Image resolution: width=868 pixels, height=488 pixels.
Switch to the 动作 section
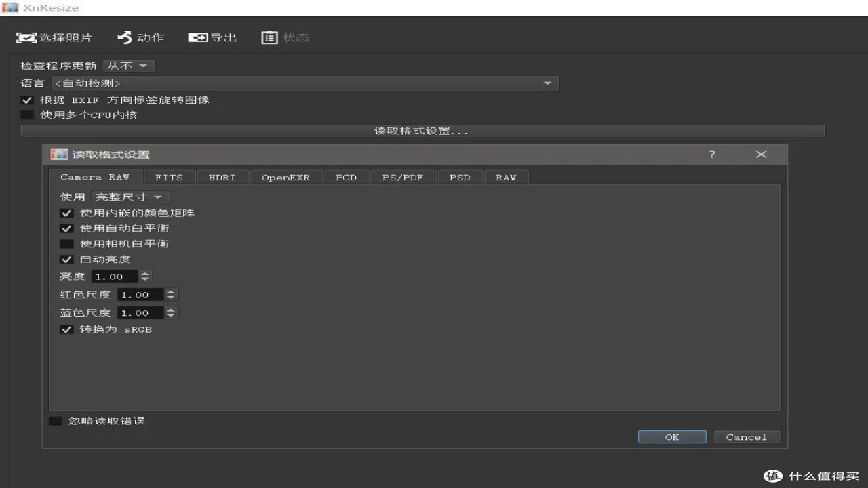tap(141, 38)
